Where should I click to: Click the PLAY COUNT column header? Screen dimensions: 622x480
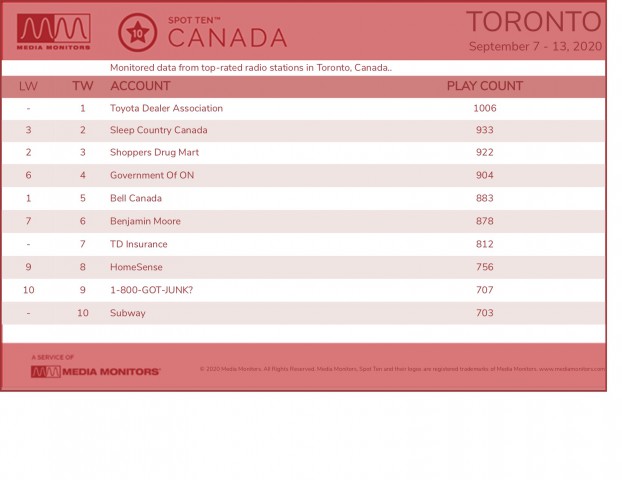pos(485,86)
